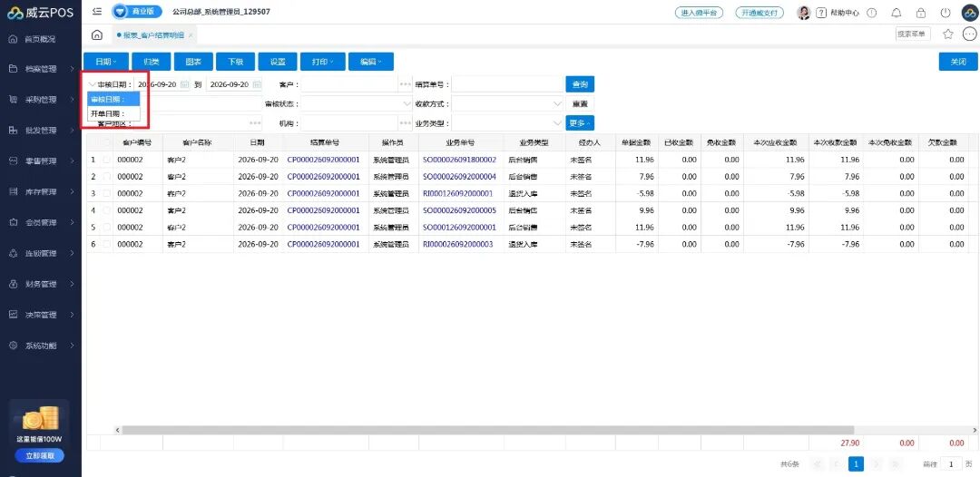Focus the 搜索菜单 search box
Screen dimensions: 980x477
913,34
